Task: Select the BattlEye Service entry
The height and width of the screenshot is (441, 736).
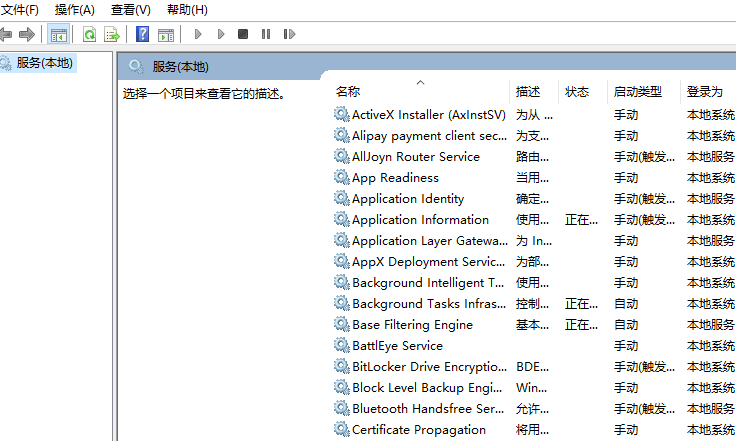Action: coord(397,346)
